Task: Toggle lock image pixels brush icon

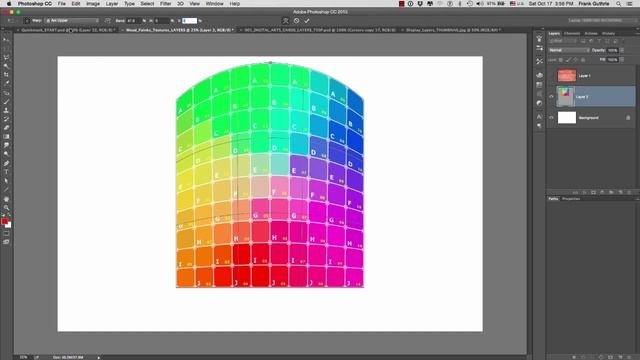Action: (569, 60)
